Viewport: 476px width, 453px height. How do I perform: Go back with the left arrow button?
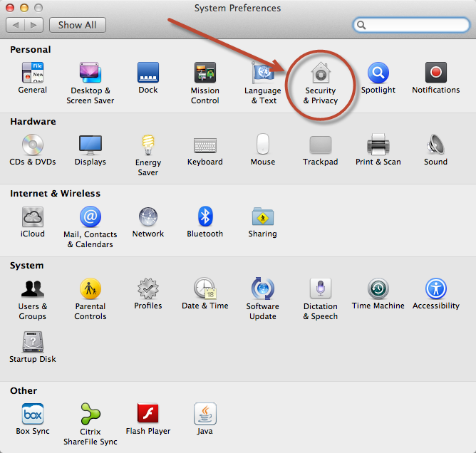point(15,25)
